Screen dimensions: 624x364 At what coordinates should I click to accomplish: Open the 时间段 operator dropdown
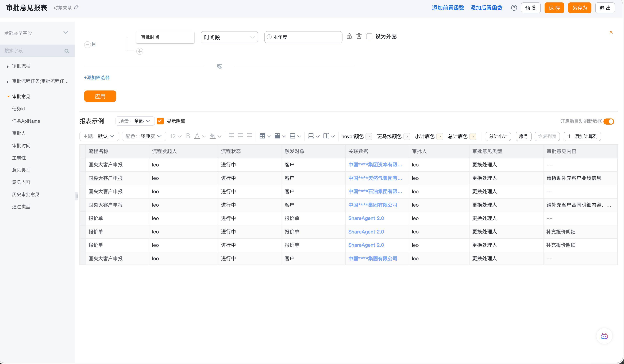pos(229,37)
